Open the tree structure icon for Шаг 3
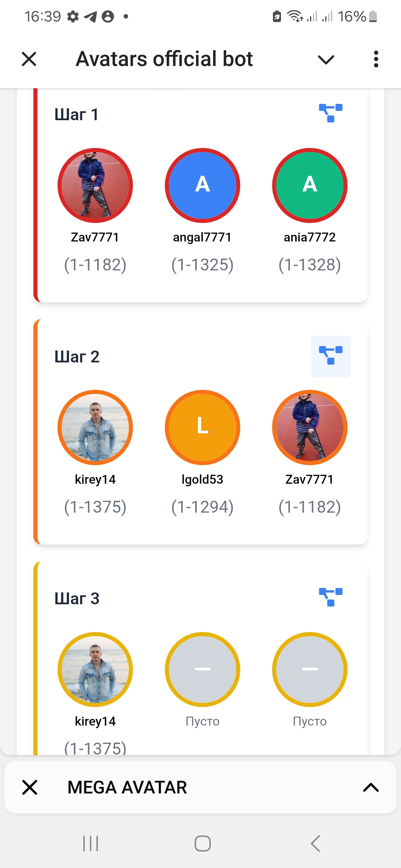The image size is (401, 868). [x=330, y=597]
